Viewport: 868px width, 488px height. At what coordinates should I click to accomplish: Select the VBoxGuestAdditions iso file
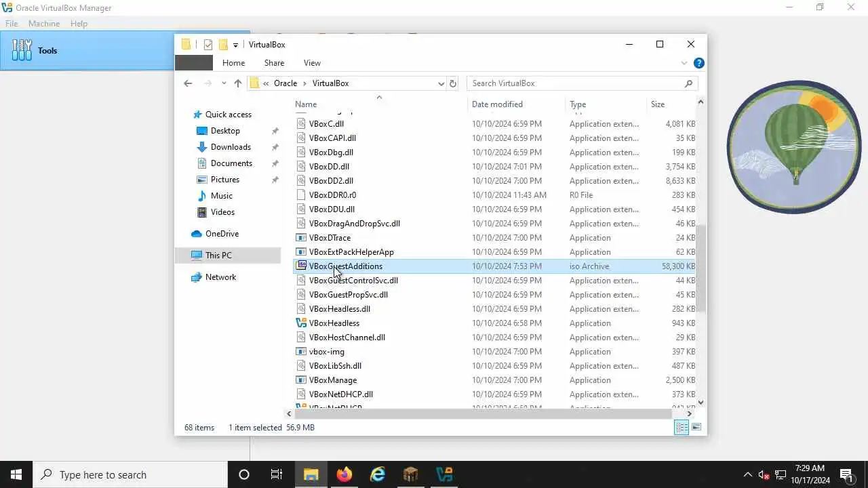(x=495, y=266)
